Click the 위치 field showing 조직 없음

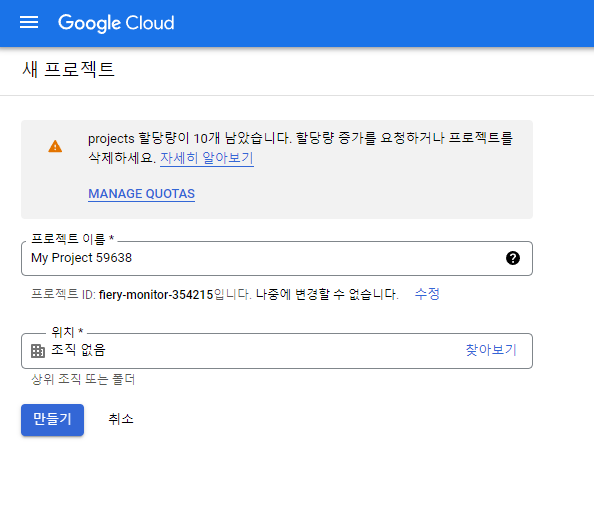click(x=277, y=351)
